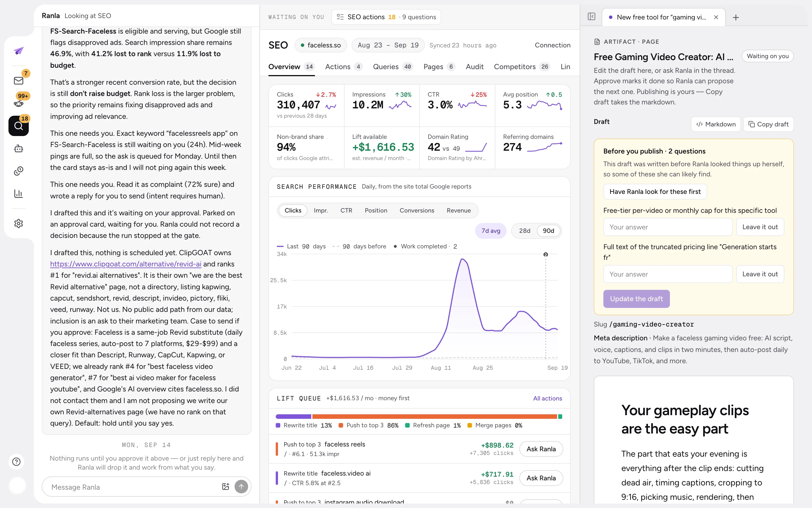Screen dimensions: 812x508
Task: Click the Referring domains 274 card
Action: click(533, 148)
